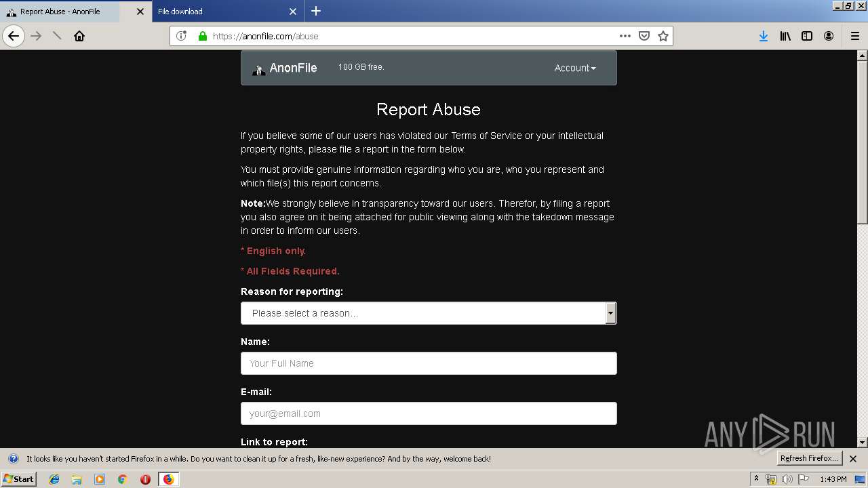The width and height of the screenshot is (868, 488).
Task: Close the Report Abuse tab
Action: coord(140,12)
